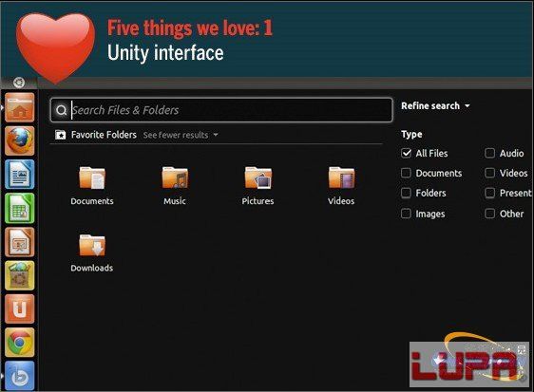
Task: Launch Firefox from the launcher
Action: tap(20, 140)
